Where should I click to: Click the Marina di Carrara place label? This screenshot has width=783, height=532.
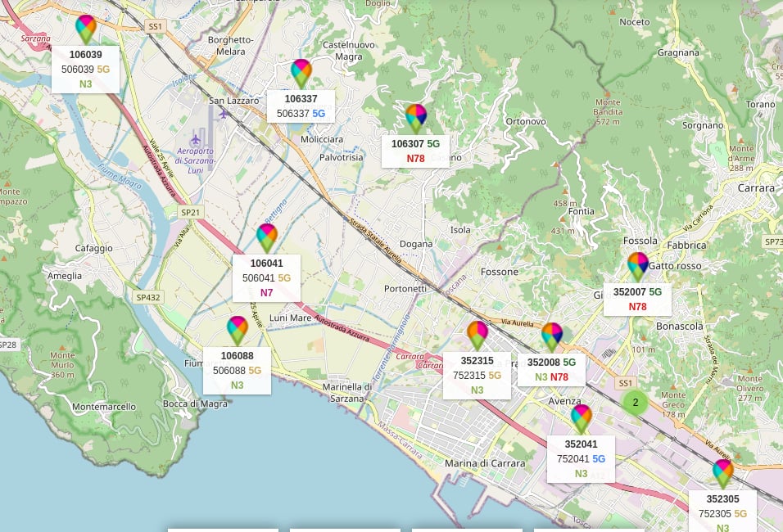[x=485, y=463]
